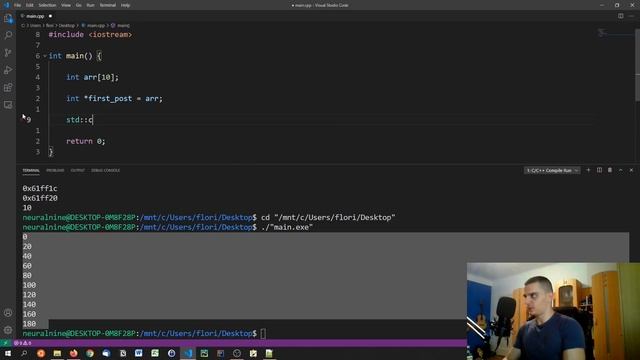Switch to the PROBLEMS panel tab
Screen dimensions: 640x360
55,170
